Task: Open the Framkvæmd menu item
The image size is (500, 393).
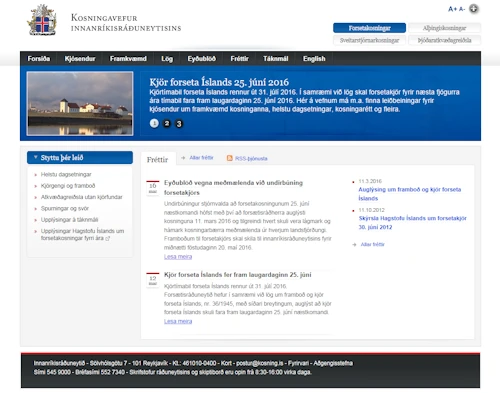Action: (128, 59)
